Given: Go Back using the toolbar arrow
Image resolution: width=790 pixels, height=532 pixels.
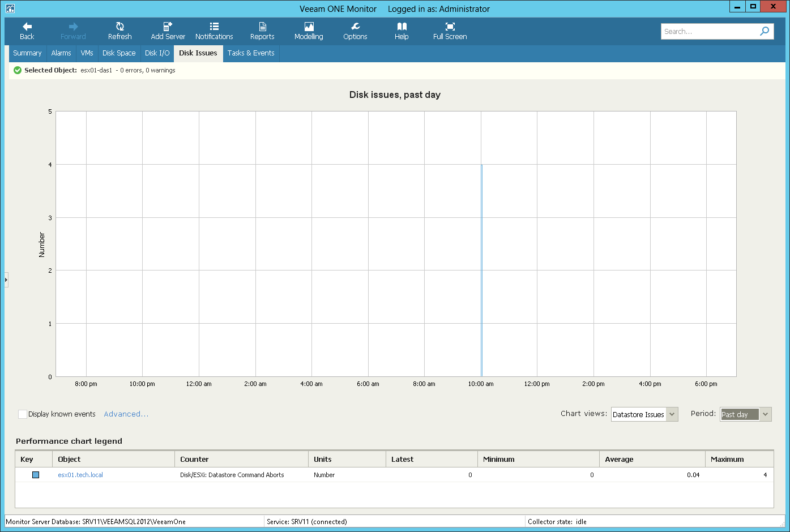Looking at the screenshot, I should (27, 31).
